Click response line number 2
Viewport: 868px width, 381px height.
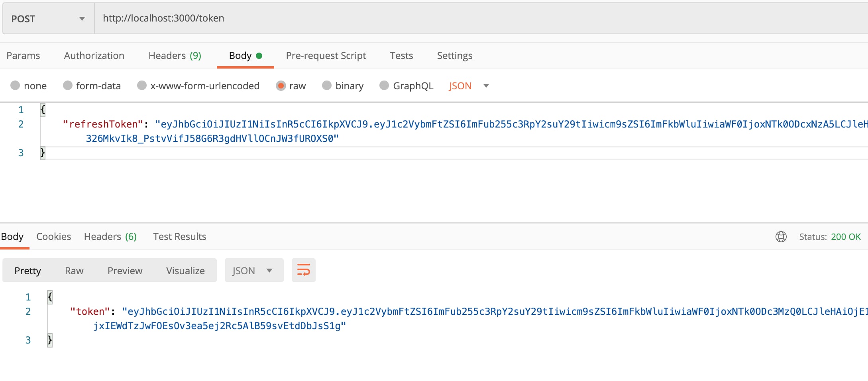tap(28, 312)
